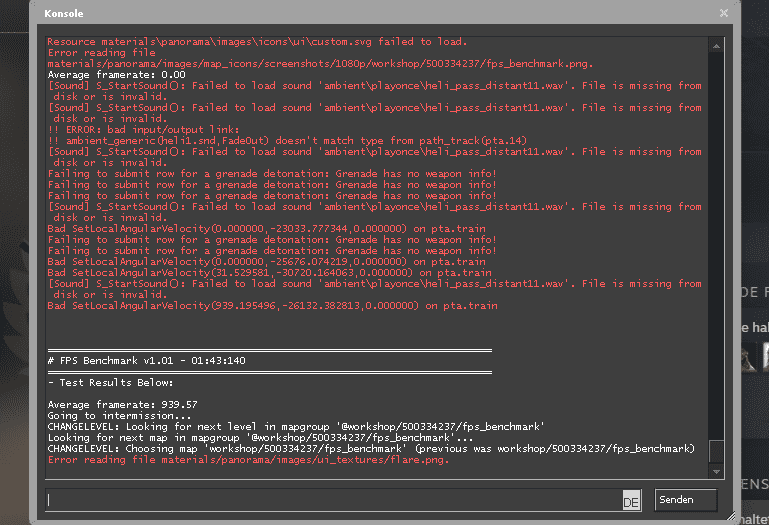Click the Senden button

click(x=686, y=499)
